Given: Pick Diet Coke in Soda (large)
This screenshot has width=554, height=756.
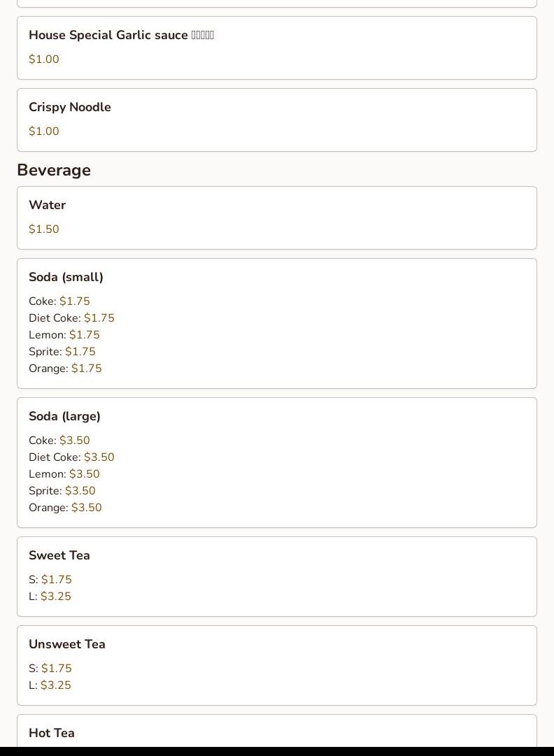Looking at the screenshot, I should [x=71, y=457].
